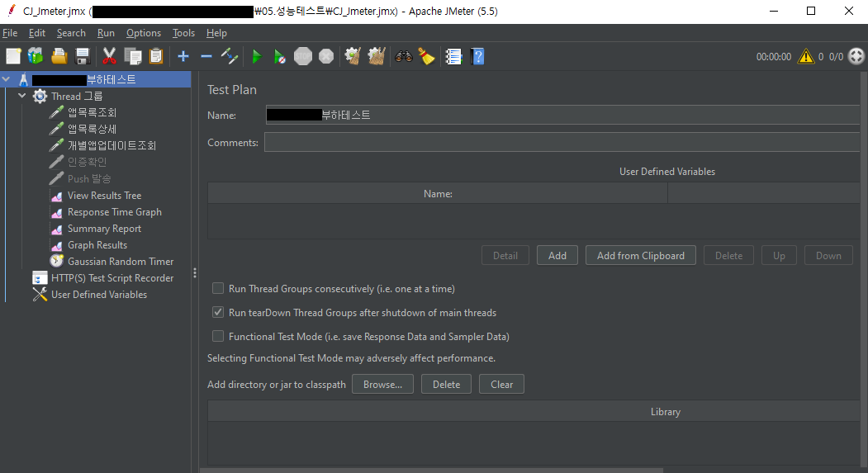Click the Add variable button
This screenshot has width=868, height=473.
[x=557, y=256]
